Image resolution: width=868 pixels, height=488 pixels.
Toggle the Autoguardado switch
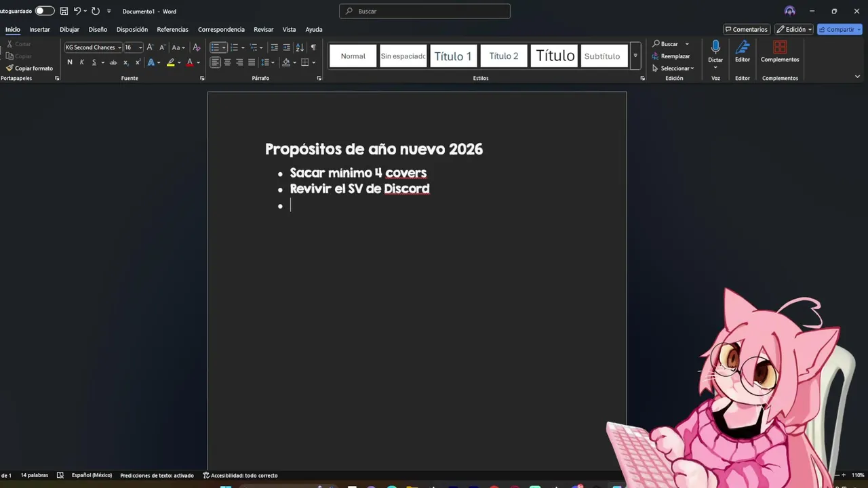pos(45,11)
